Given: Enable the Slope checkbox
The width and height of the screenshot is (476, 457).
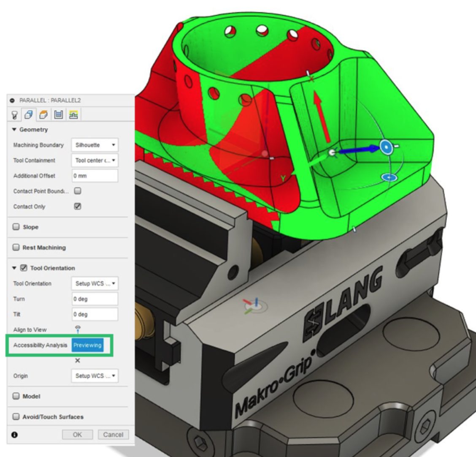Looking at the screenshot, I should (x=16, y=227).
